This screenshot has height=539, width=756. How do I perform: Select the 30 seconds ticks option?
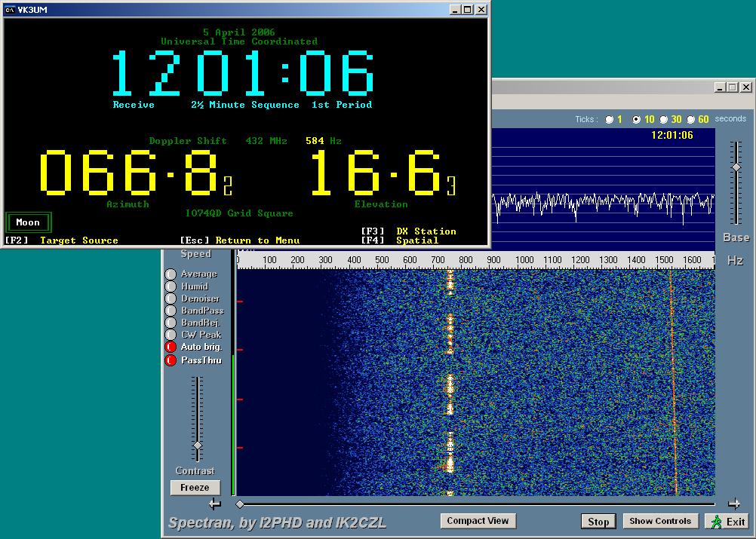pos(664,120)
